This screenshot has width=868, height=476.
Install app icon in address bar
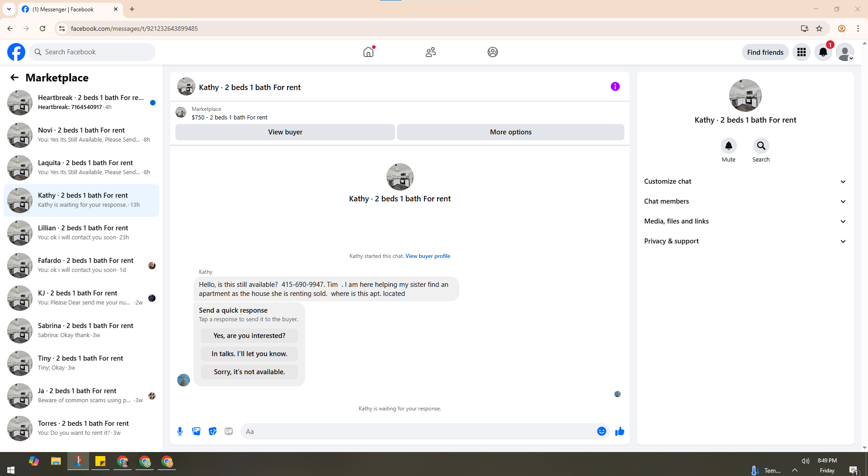pyautogui.click(x=804, y=29)
